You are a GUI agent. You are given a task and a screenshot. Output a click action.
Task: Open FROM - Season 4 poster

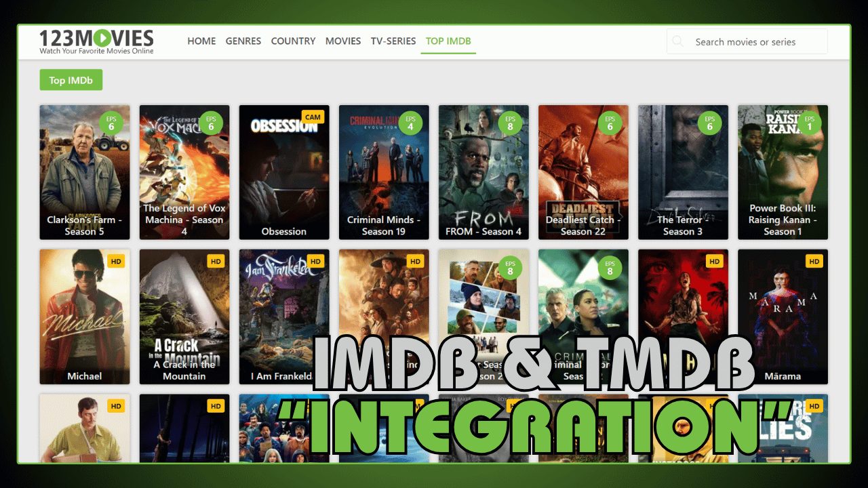[x=484, y=172]
